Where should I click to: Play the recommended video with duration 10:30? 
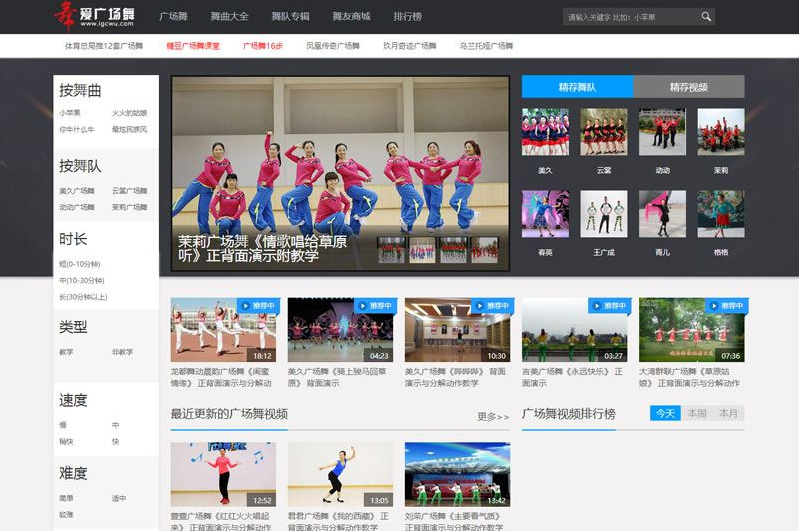pos(458,330)
